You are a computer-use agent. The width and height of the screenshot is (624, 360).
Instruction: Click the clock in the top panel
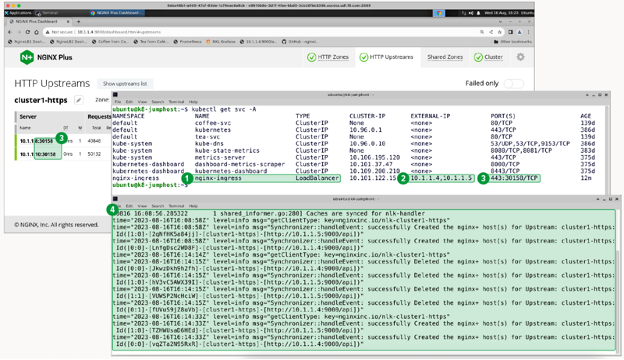501,13
